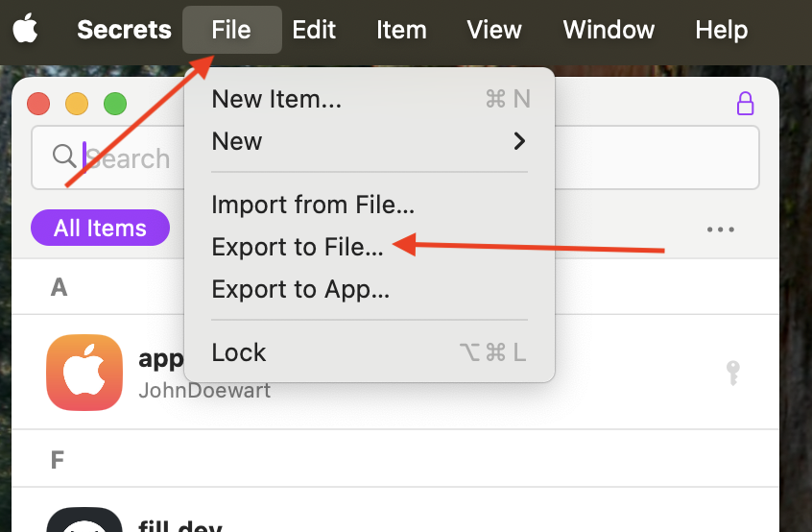This screenshot has height=532, width=812.
Task: Open the View menu
Action: pyautogui.click(x=494, y=30)
